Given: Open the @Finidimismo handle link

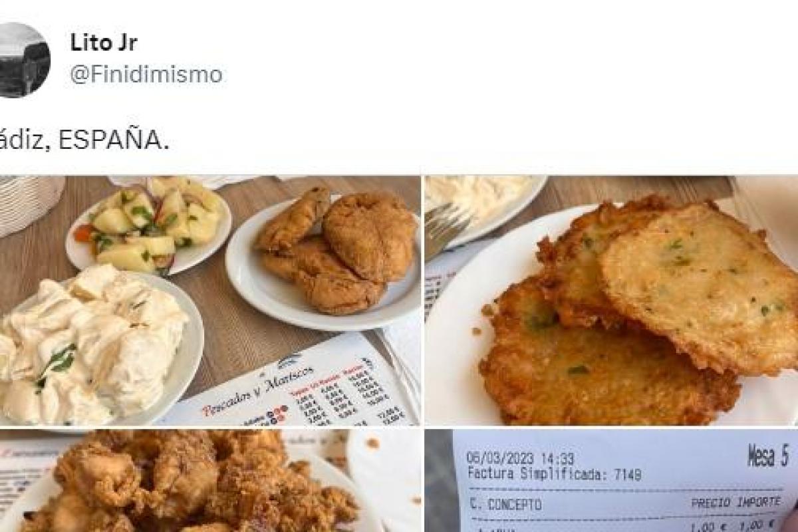Looking at the screenshot, I should (146, 74).
